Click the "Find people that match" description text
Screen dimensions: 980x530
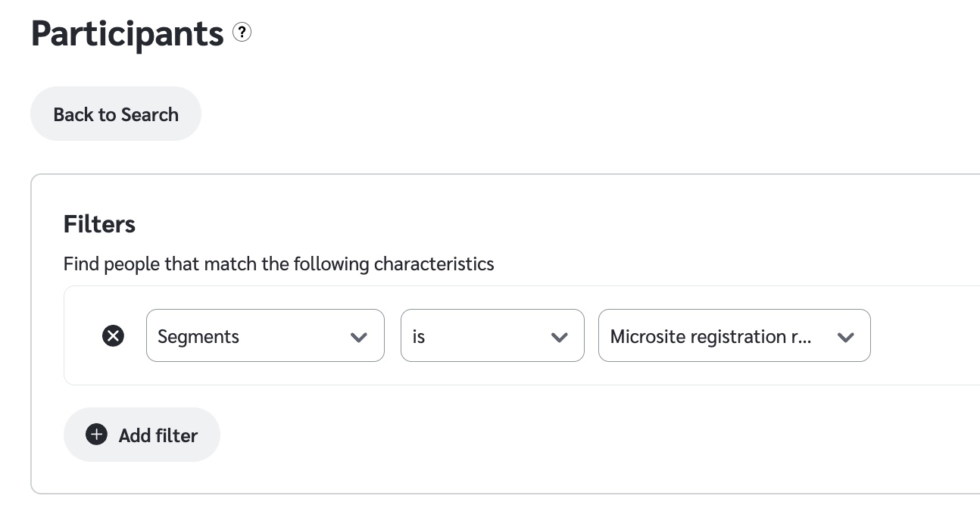279,264
